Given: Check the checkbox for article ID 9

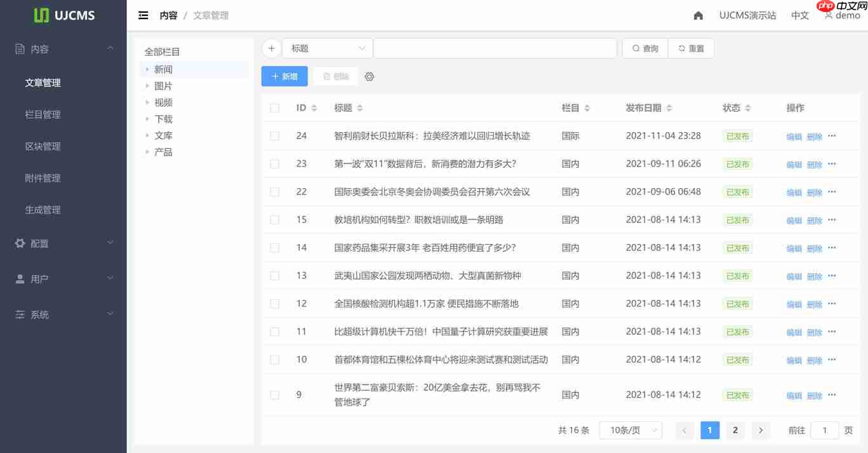Looking at the screenshot, I should coord(274,395).
